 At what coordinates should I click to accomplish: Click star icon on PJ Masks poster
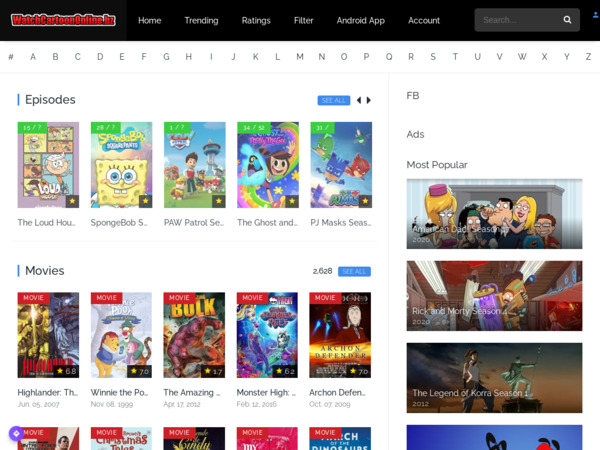365,201
